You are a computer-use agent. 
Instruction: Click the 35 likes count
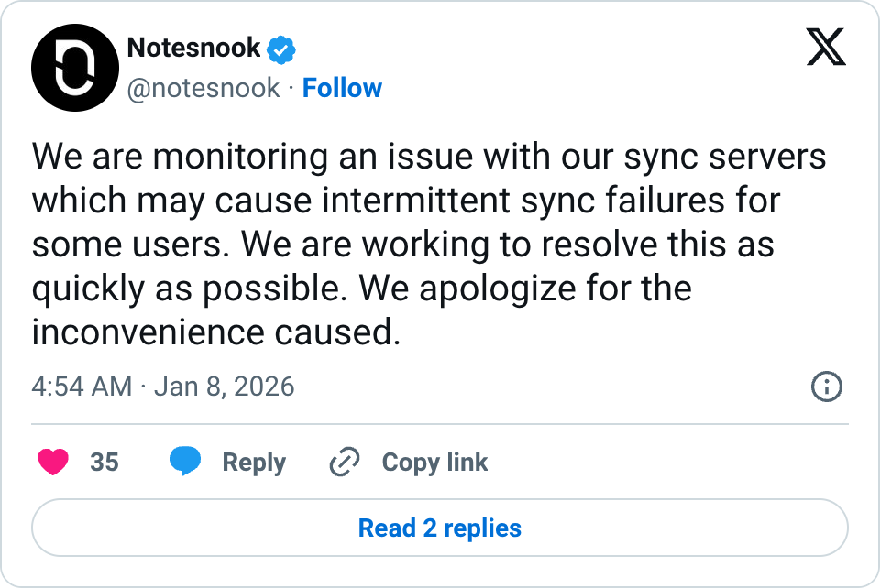point(104,463)
